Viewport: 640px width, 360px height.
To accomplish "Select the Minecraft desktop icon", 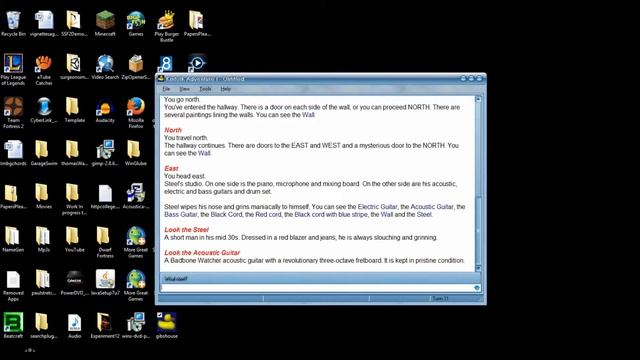I will pos(105,24).
